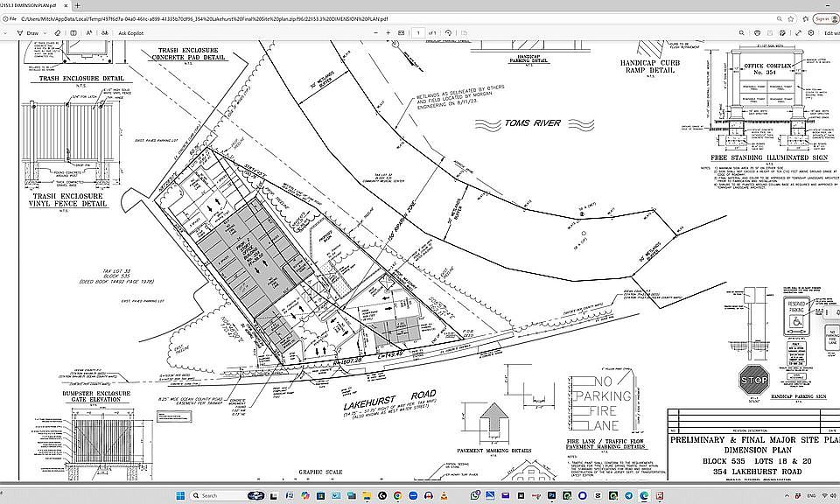Image resolution: width=840 pixels, height=504 pixels.
Task: Toggle the page view layout icon
Action: coord(73,32)
